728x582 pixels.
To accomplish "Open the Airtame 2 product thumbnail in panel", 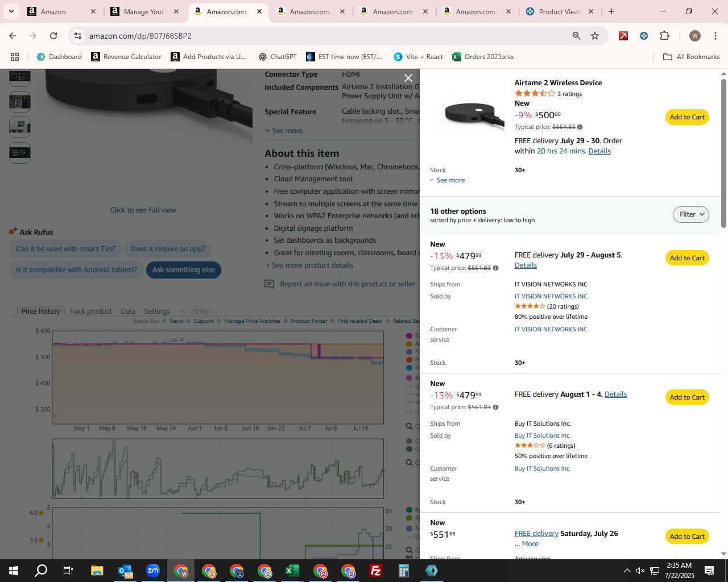I will (x=474, y=115).
